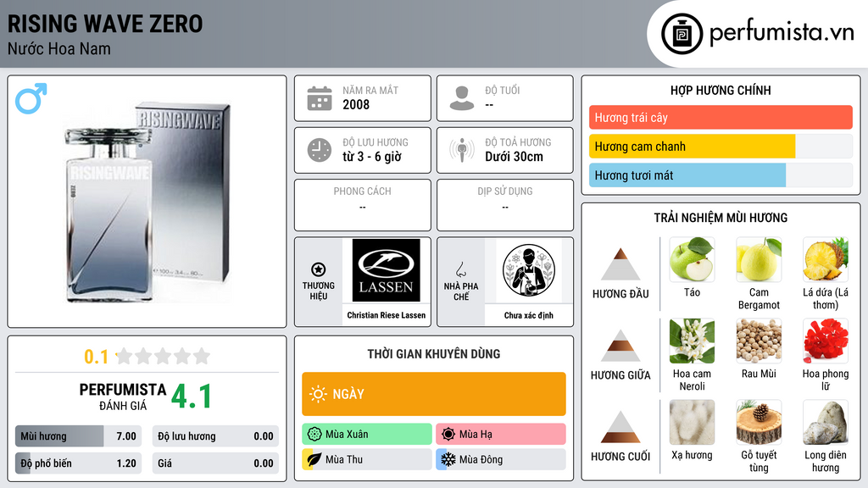Click the Phong cách style box

(363, 205)
